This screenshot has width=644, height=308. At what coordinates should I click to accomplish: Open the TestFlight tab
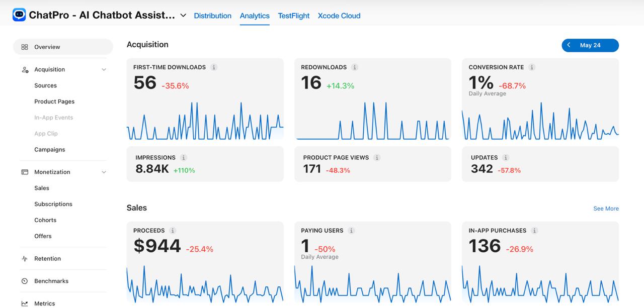294,16
